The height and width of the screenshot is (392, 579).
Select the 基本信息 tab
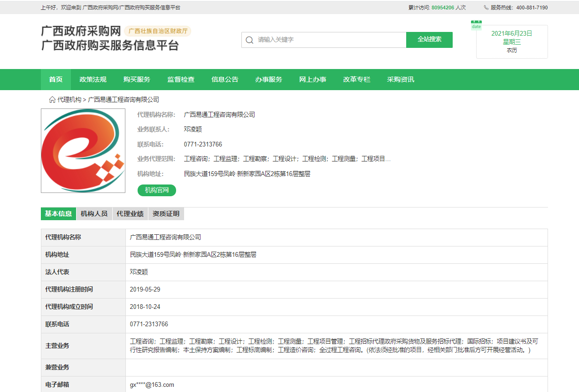(x=58, y=214)
